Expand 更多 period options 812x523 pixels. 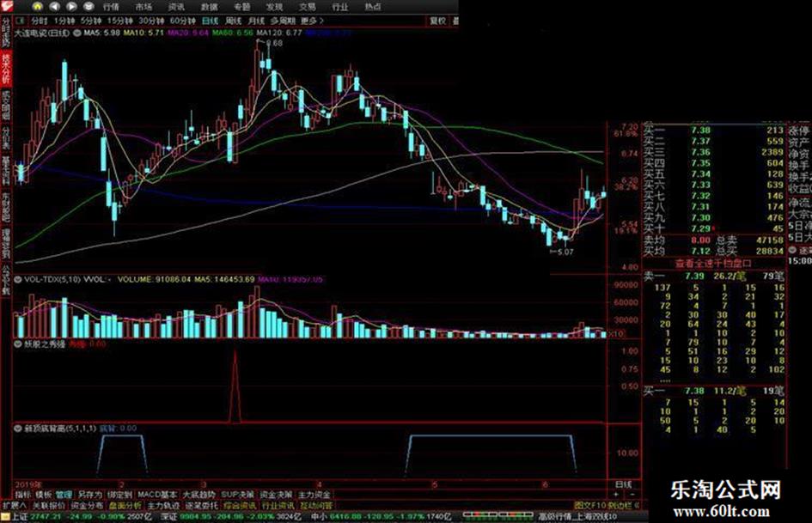click(312, 21)
